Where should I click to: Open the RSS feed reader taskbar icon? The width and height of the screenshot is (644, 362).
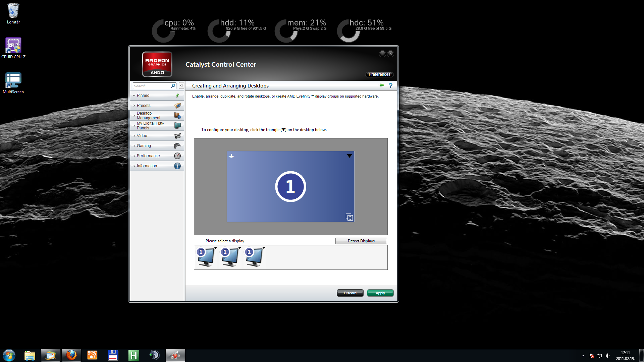92,355
